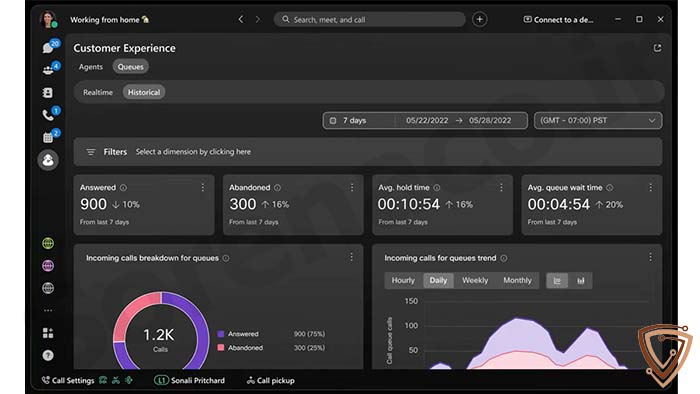Go back with the left arrow
The width and height of the screenshot is (700, 394).
[241, 19]
